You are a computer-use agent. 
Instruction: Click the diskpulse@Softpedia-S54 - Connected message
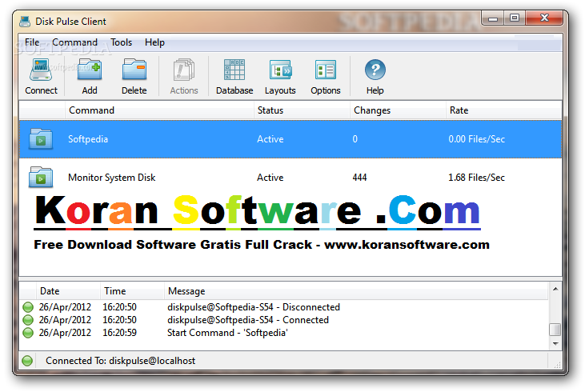point(248,320)
